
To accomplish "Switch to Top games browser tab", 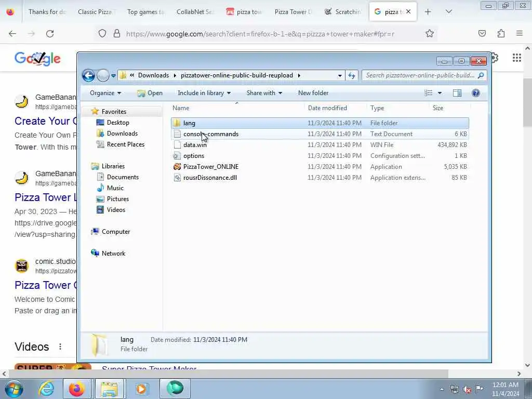I will coord(145,12).
